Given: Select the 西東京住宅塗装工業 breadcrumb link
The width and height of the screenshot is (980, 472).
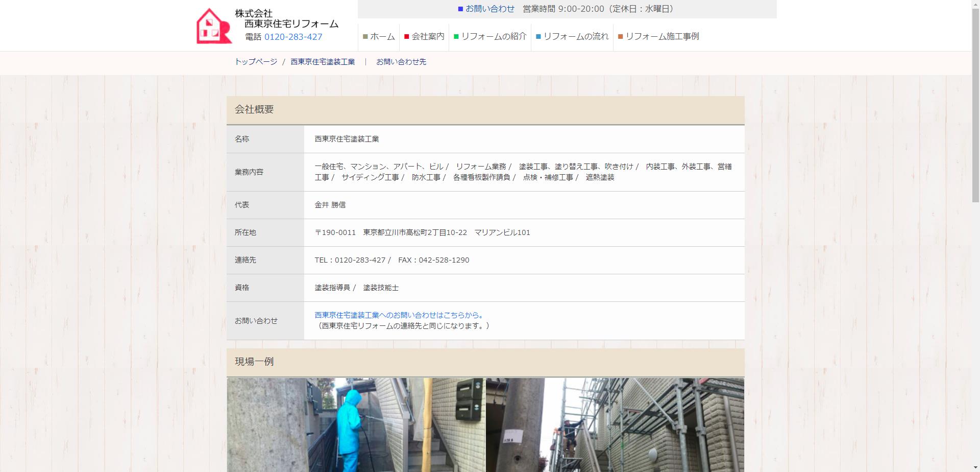Looking at the screenshot, I should (x=323, y=62).
